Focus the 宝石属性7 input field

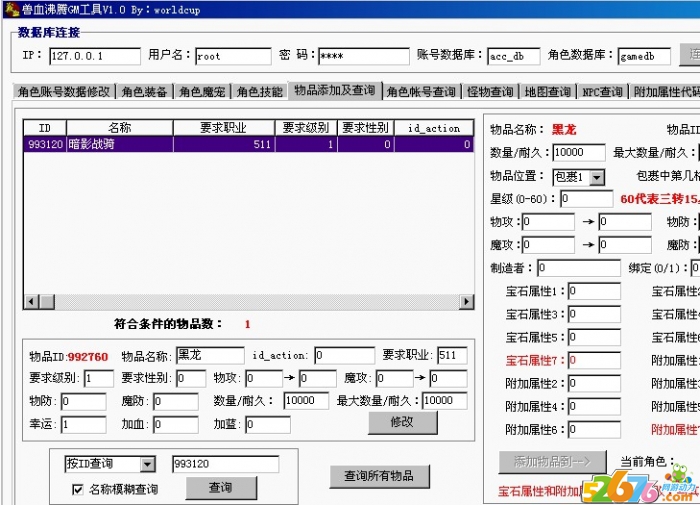pyautogui.click(x=594, y=360)
